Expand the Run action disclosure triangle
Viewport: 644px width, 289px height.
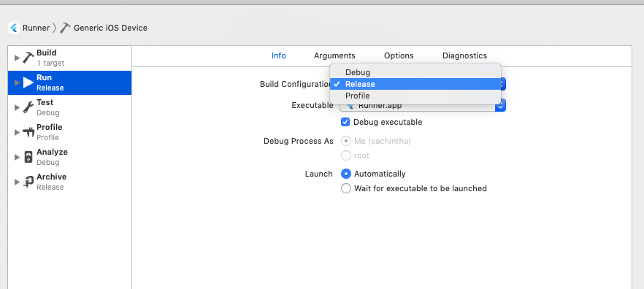coord(17,83)
